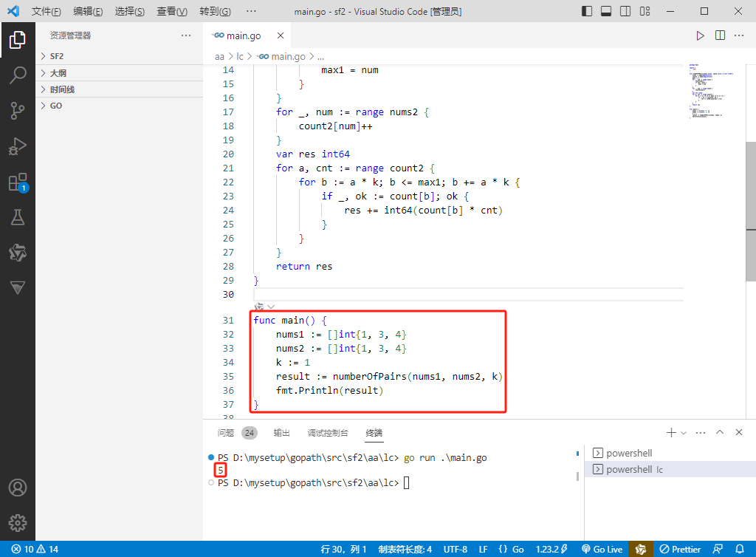
Task: Open terminal panel more actions ellipsis
Action: 701,433
